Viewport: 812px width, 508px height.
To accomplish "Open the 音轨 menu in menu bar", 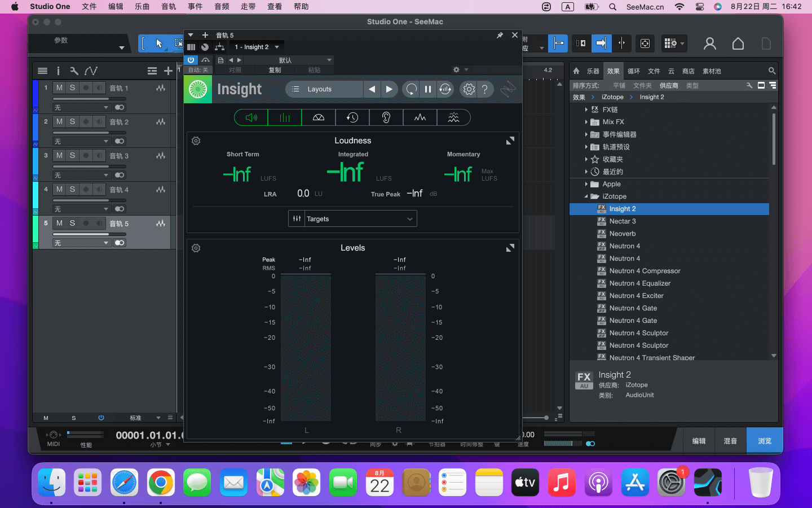I will pyautogui.click(x=169, y=7).
